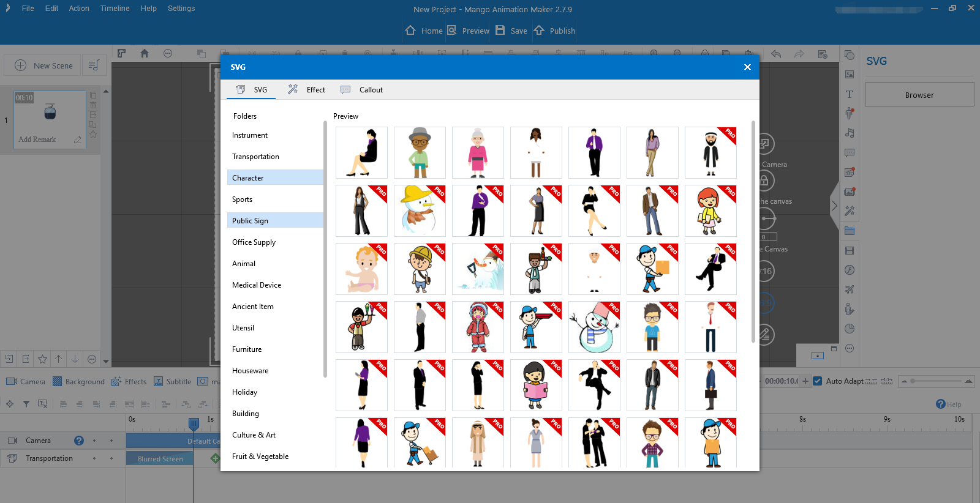
Task: Click the New Scene button
Action: tap(43, 65)
